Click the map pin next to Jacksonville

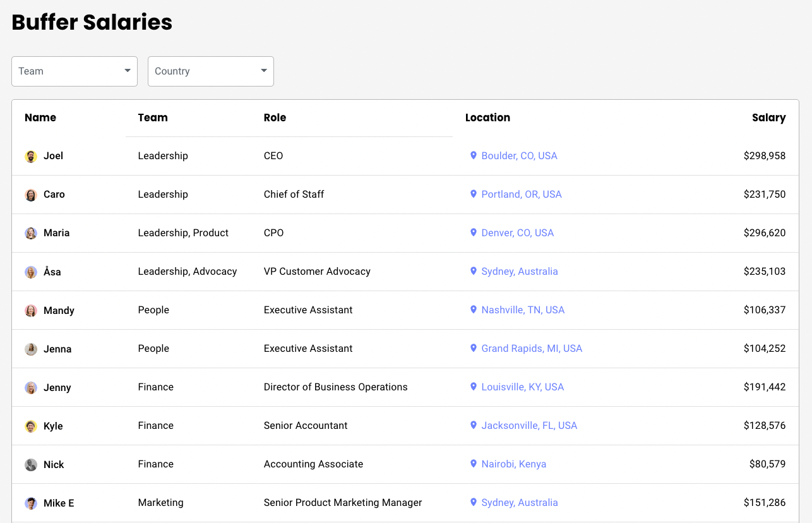[x=474, y=425]
